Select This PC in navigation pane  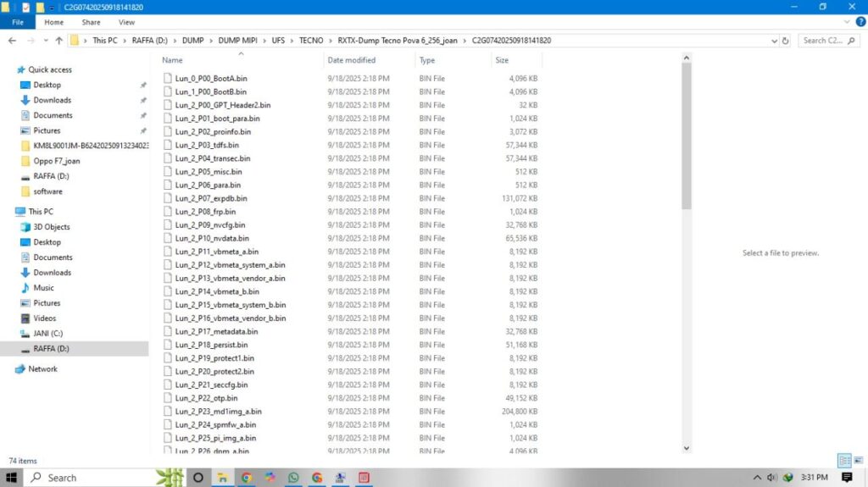pyautogui.click(x=41, y=212)
